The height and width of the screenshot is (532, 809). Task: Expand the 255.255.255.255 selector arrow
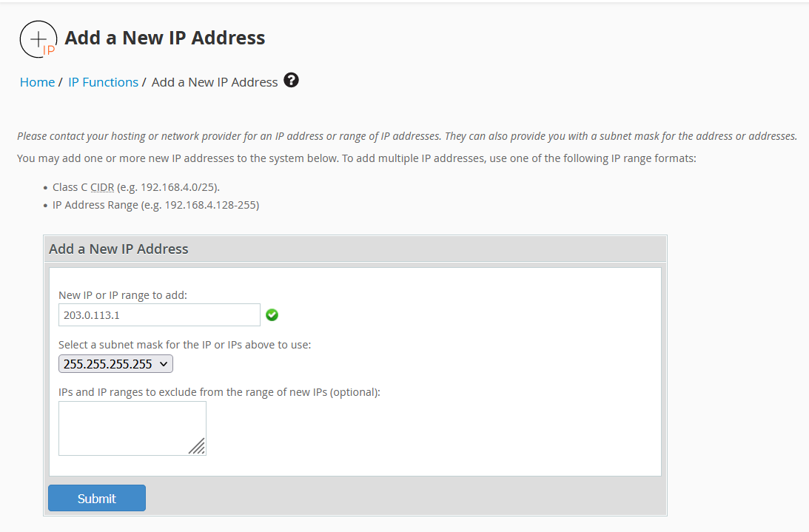point(164,363)
